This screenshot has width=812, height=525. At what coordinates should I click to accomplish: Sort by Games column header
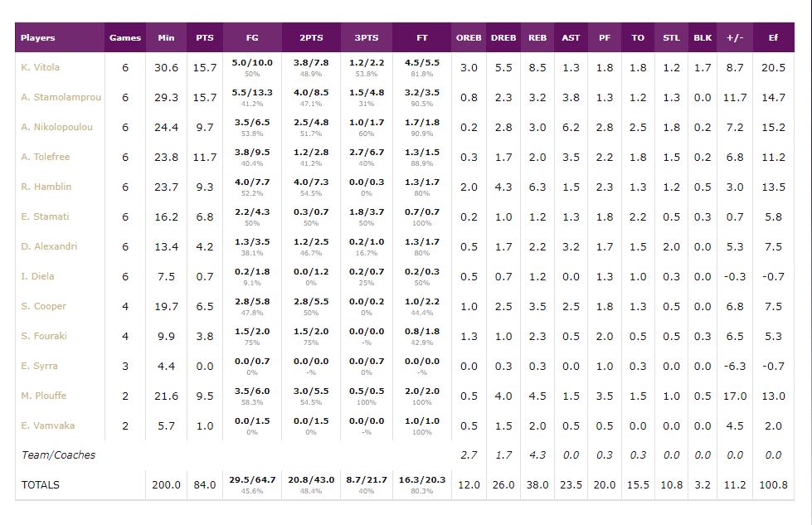coord(125,37)
